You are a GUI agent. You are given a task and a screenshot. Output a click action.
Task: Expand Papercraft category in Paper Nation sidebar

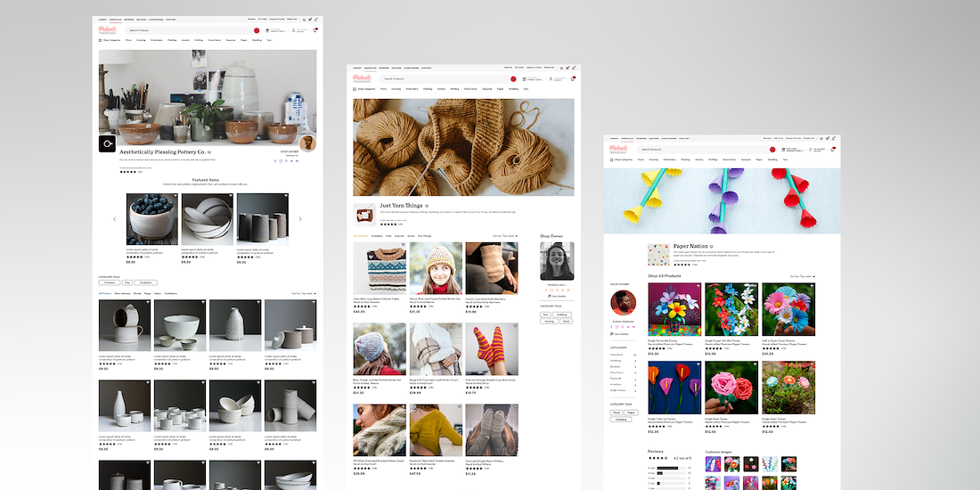623,378
